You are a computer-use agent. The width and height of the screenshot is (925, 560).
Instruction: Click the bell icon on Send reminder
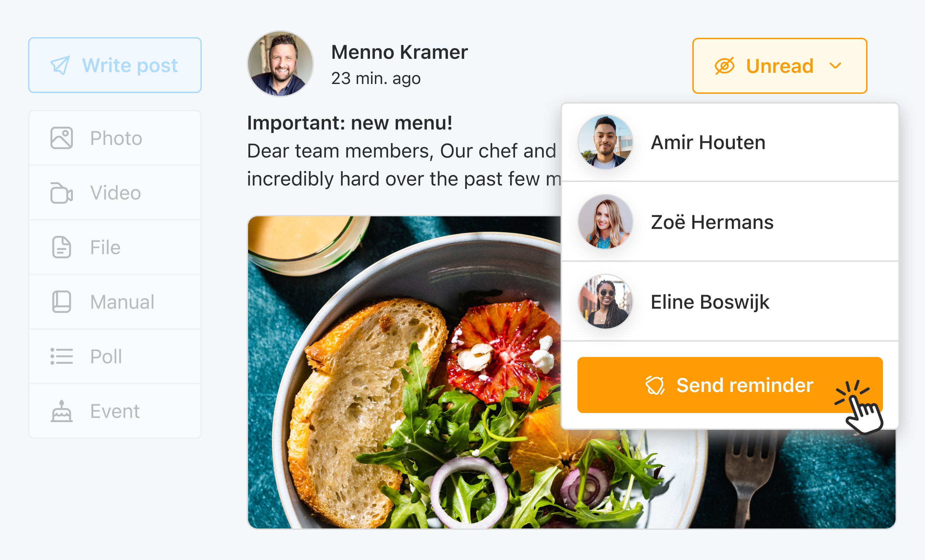click(655, 385)
